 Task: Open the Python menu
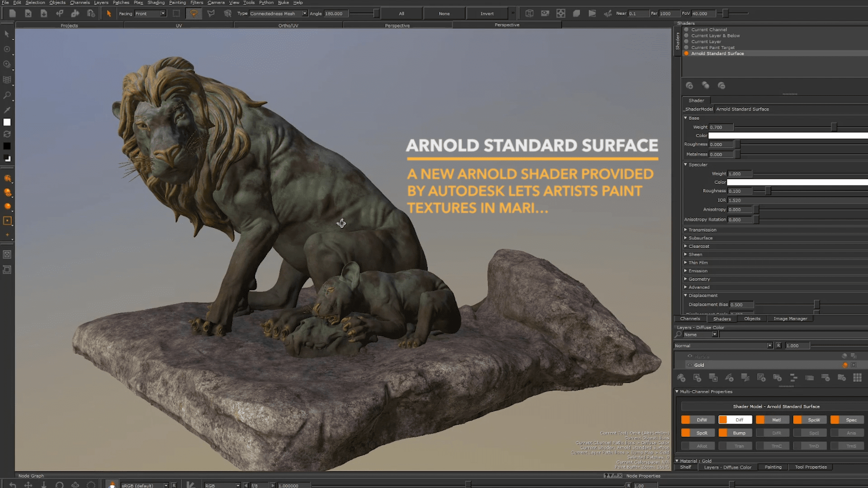(x=266, y=3)
